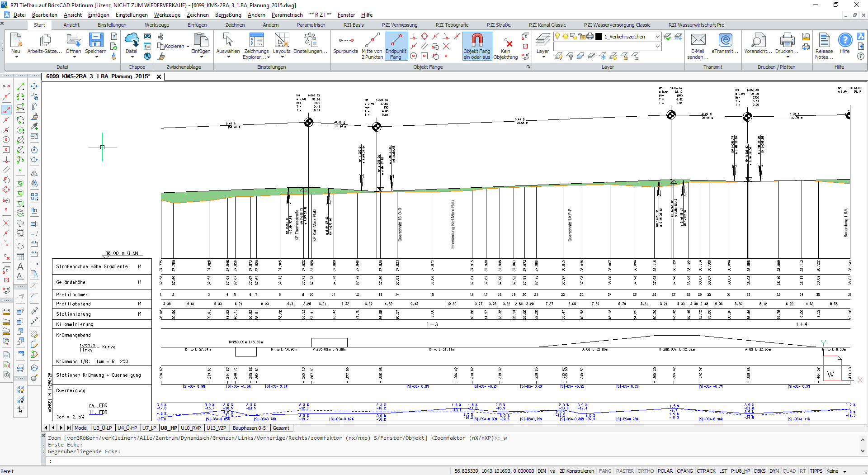
Task: Toggle Objekt Fang ein oder aus
Action: point(477,46)
